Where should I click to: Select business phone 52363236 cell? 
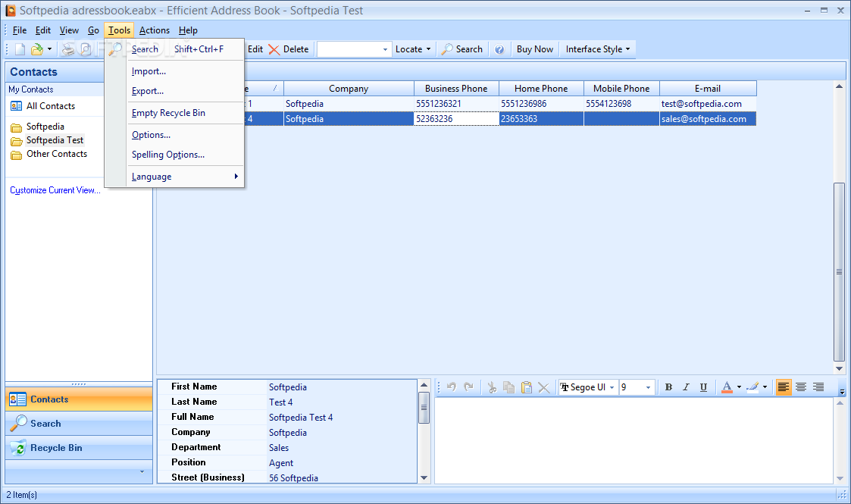[456, 119]
